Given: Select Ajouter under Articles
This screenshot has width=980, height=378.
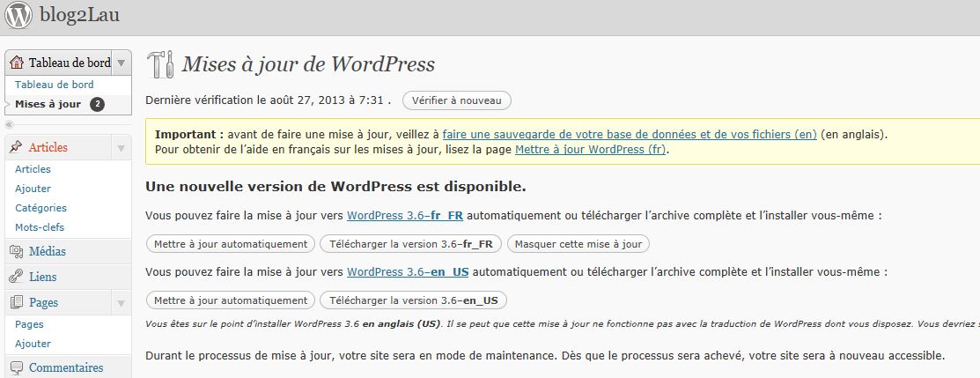Looking at the screenshot, I should [x=33, y=189].
